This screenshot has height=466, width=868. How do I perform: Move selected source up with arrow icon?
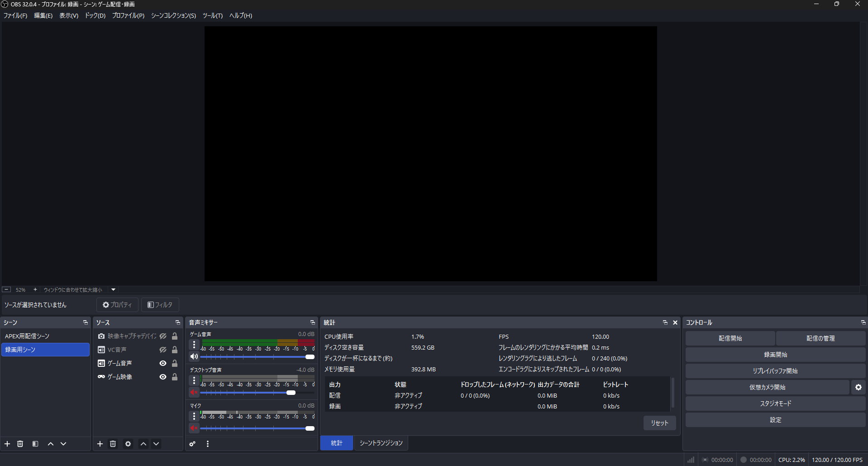tap(143, 444)
